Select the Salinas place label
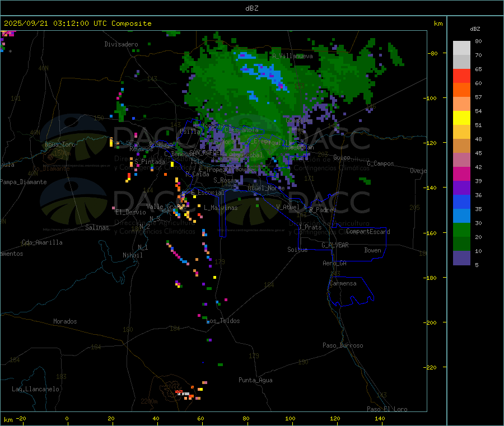This screenshot has width=504, height=426. (x=97, y=227)
